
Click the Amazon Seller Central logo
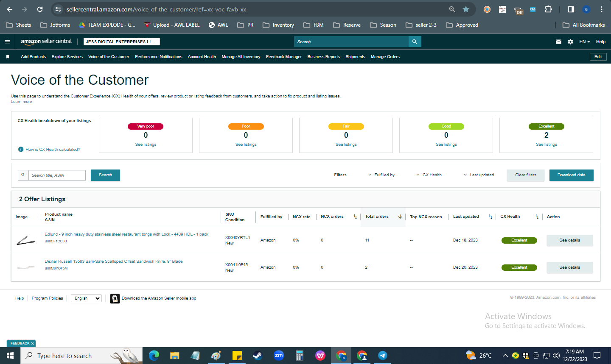point(46,42)
